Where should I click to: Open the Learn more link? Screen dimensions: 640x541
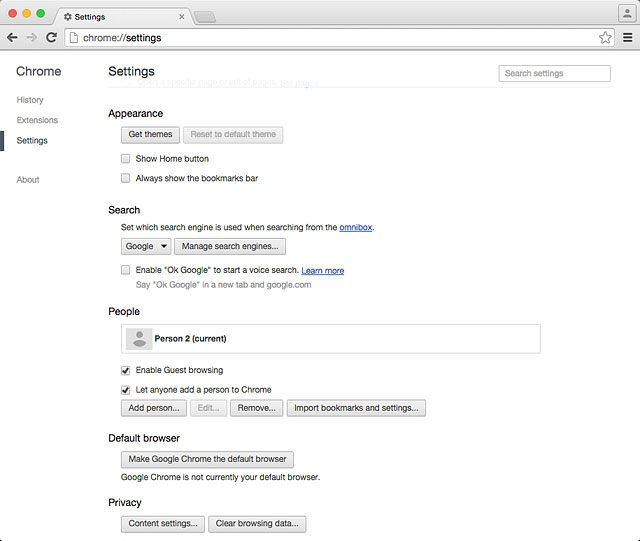(322, 270)
